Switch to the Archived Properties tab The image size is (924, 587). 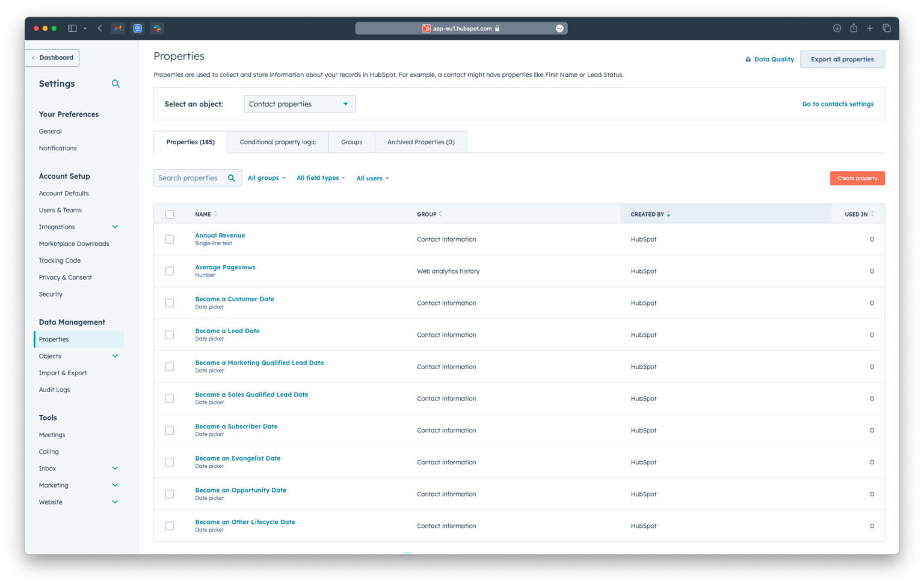[421, 142]
